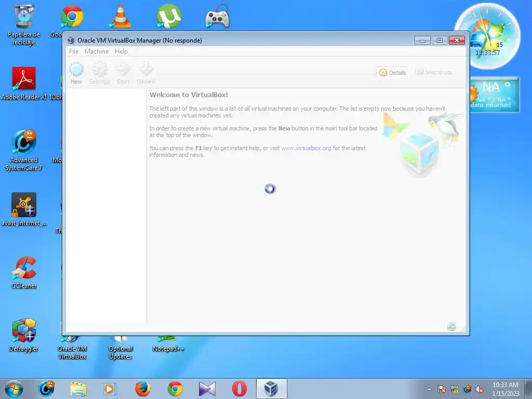Select the game controller desktop icon

(x=217, y=16)
